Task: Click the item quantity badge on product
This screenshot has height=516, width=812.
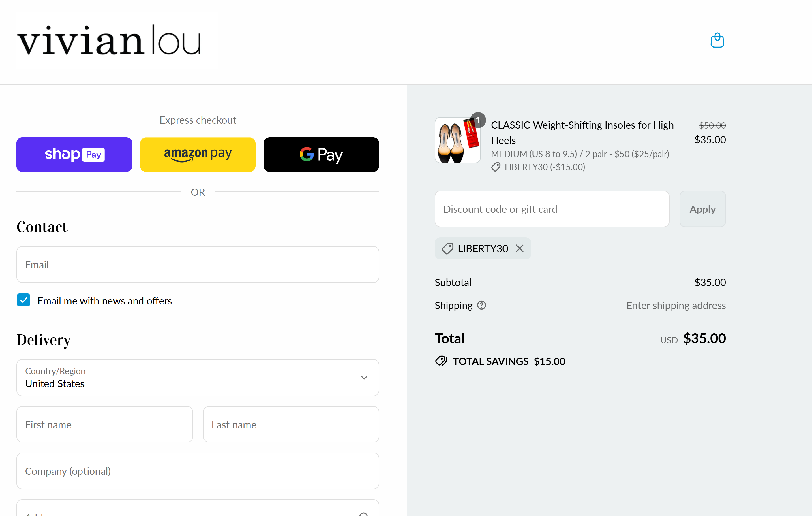Action: [x=478, y=120]
